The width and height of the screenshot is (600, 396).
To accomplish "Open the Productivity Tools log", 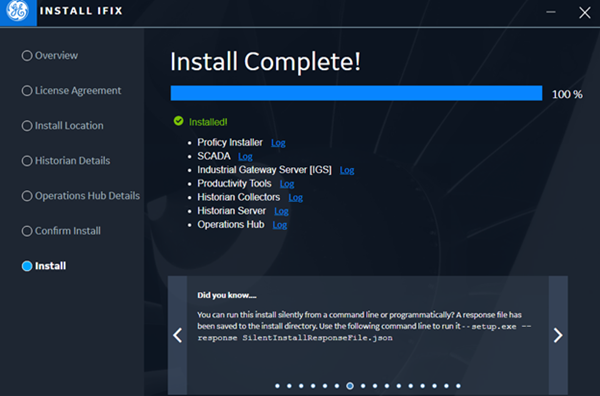I will point(287,184).
